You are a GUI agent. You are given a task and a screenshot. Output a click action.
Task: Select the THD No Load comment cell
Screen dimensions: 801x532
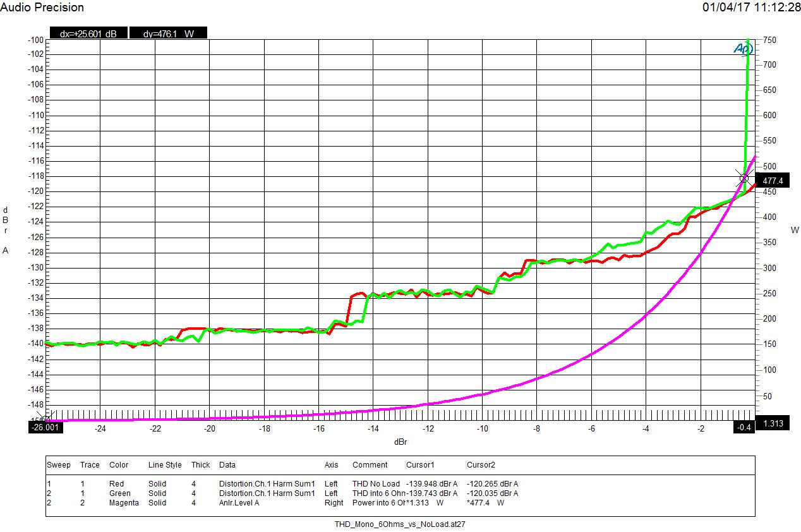pyautogui.click(x=376, y=484)
